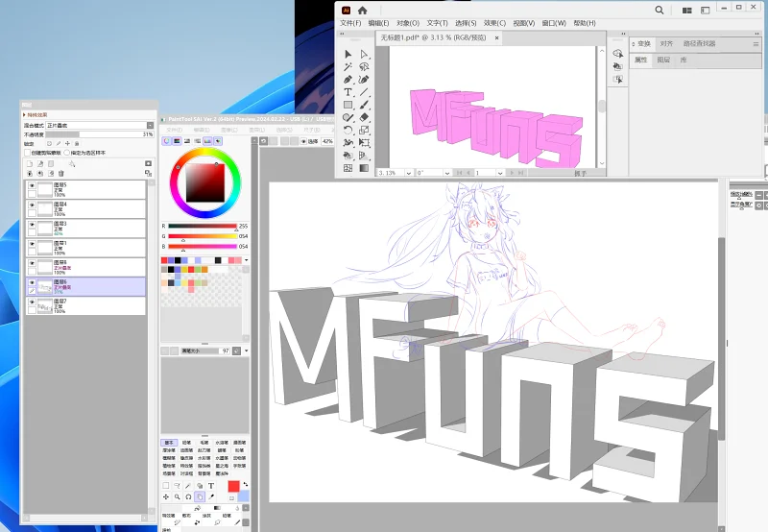Image resolution: width=768 pixels, height=532 pixels.
Task: Open SAI brush size dropdown arrow
Action: tap(247, 351)
